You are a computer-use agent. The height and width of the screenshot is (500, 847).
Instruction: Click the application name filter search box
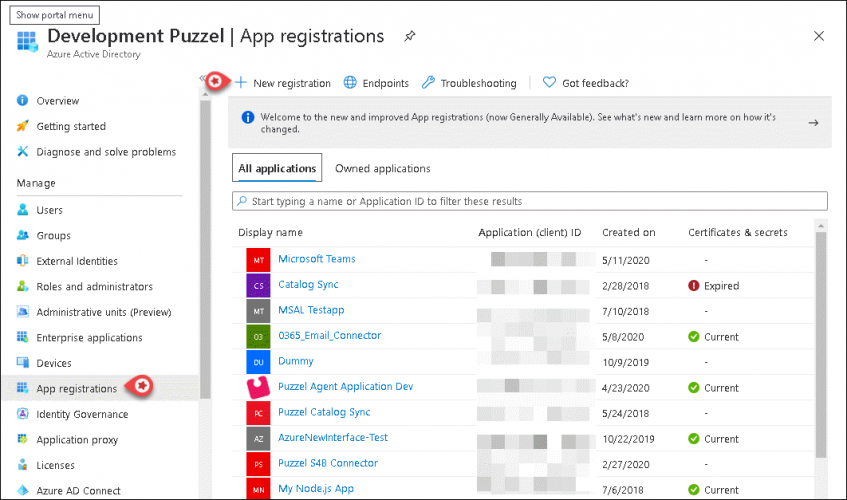(530, 201)
